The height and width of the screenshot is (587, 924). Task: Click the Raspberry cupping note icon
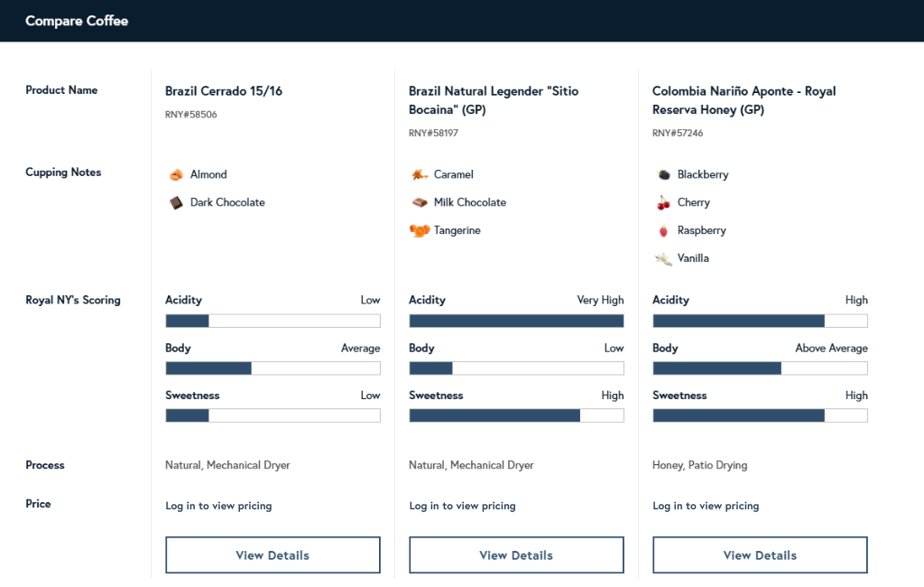click(x=663, y=230)
